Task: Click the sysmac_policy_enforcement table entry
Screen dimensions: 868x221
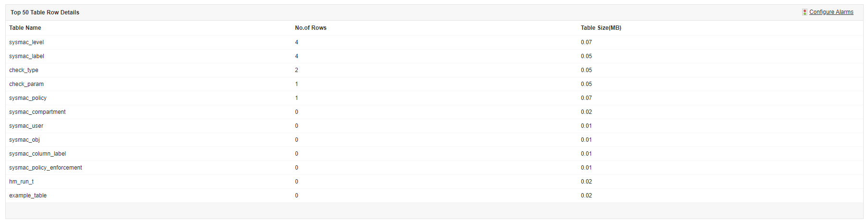Action: 45,168
